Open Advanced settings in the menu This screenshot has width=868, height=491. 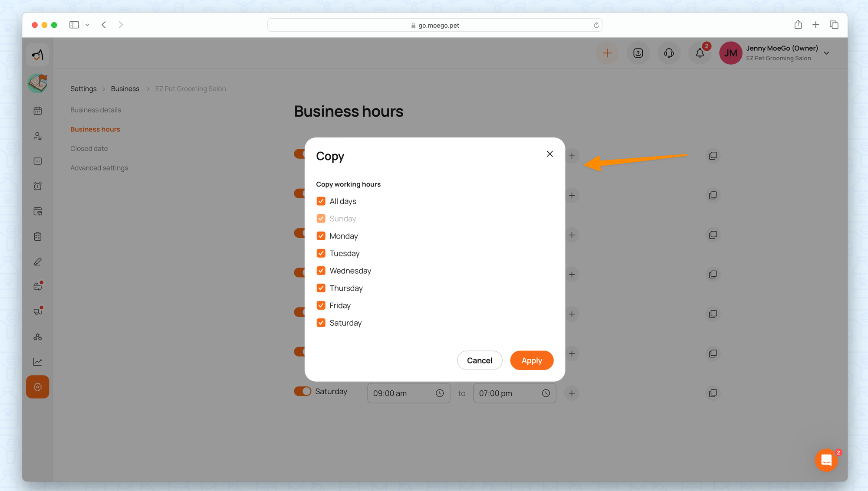99,168
